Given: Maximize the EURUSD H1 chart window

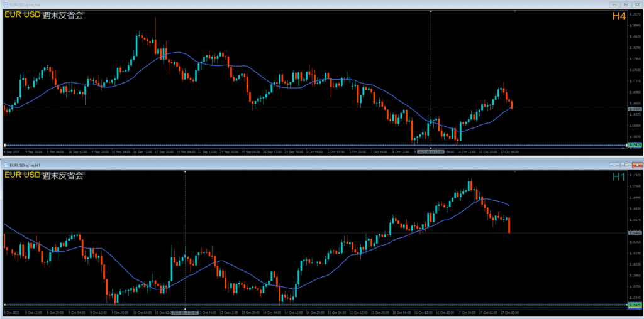Looking at the screenshot, I should (626, 165).
